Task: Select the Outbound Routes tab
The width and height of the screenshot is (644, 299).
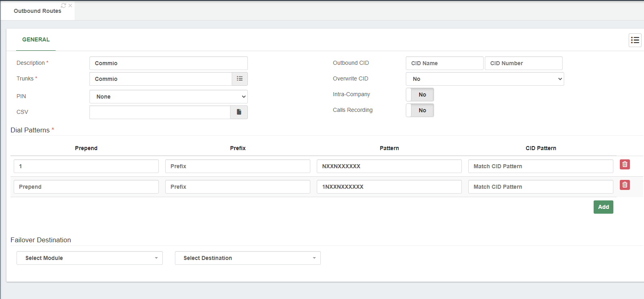Action: coord(37,11)
